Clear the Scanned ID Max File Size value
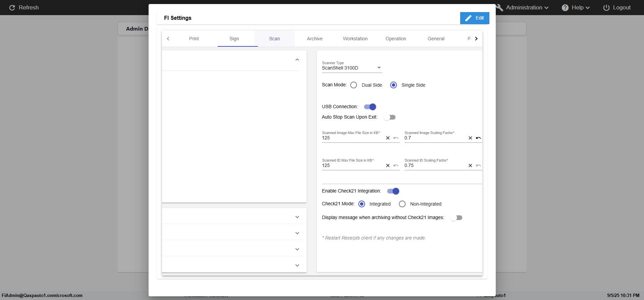Viewport: 644px width, 300px height. [x=388, y=166]
